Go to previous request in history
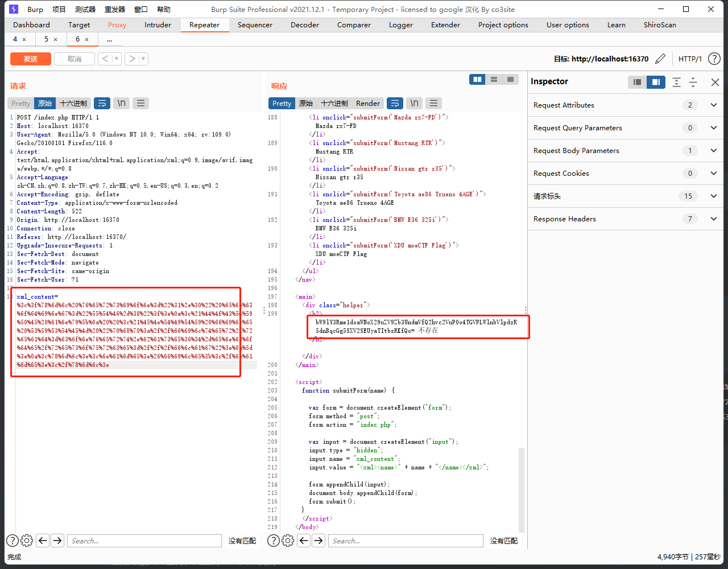The height and width of the screenshot is (569, 728). tap(105, 59)
